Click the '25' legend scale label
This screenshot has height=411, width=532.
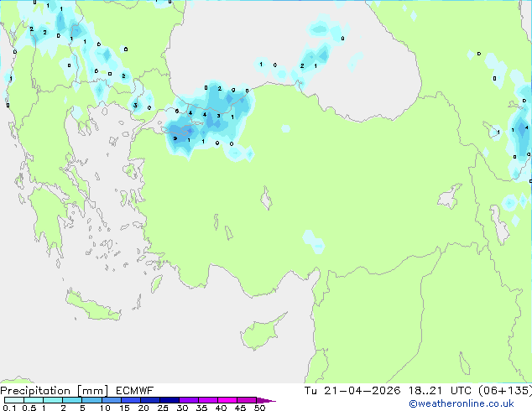(x=163, y=408)
